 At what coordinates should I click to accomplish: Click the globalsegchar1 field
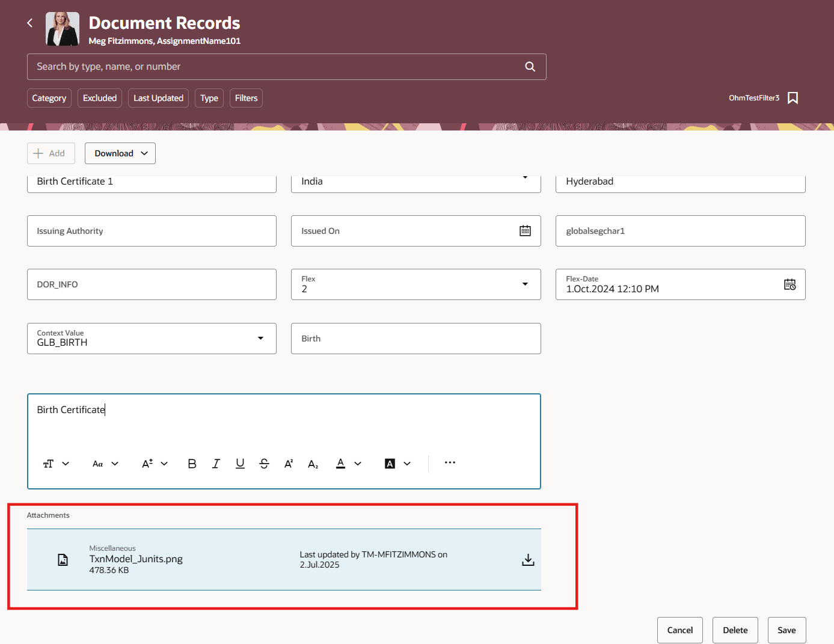tap(681, 231)
